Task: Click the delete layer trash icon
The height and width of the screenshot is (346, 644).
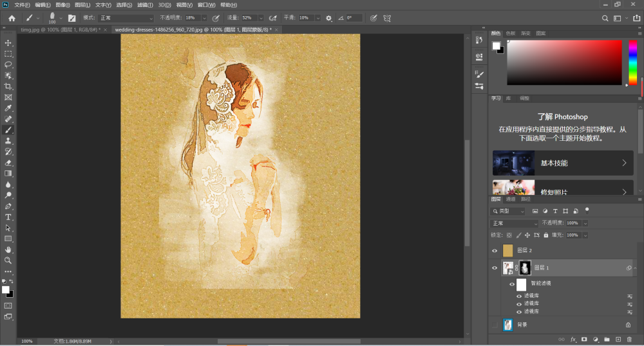Action: 629,339
